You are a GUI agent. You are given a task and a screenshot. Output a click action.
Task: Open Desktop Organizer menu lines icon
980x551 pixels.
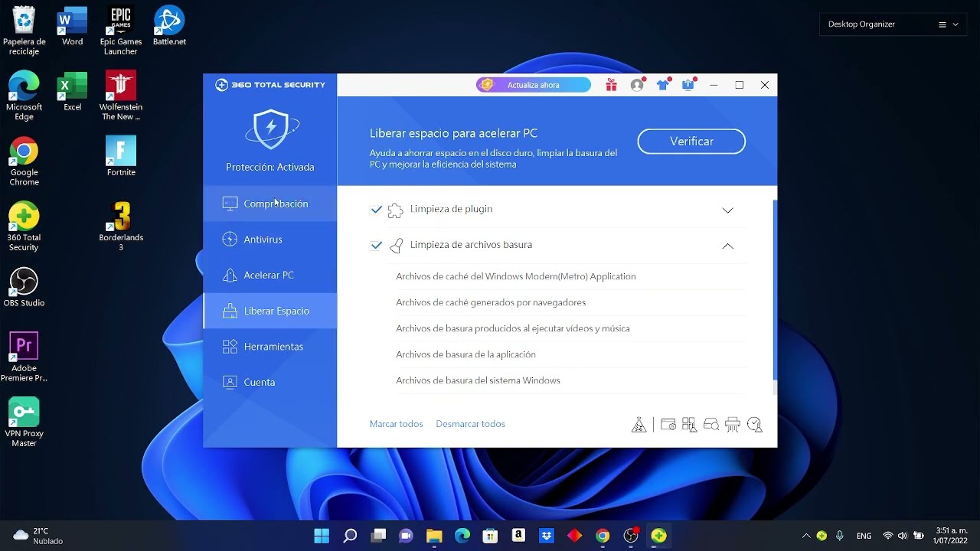tap(942, 24)
